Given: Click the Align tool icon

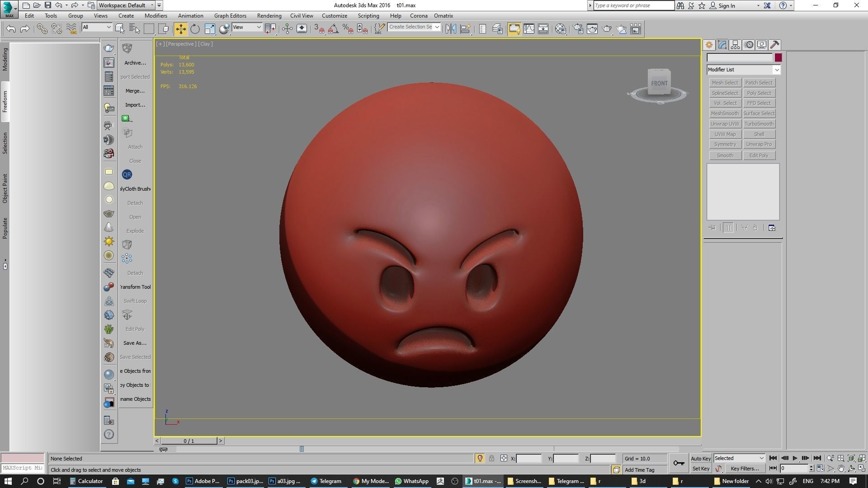Looking at the screenshot, I should coord(465,29).
